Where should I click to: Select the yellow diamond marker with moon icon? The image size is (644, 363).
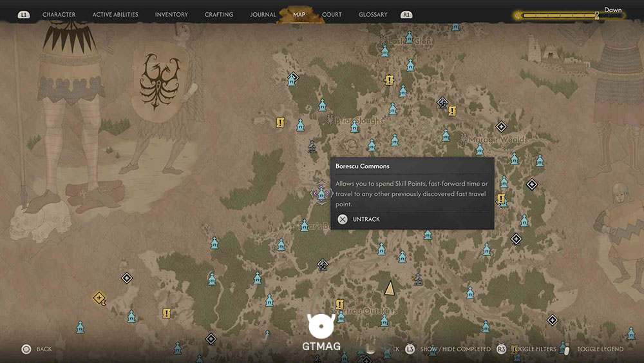click(99, 298)
